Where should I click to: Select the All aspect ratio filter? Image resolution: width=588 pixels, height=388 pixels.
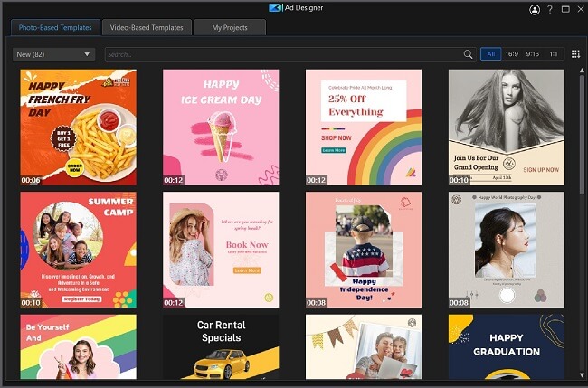(x=491, y=54)
